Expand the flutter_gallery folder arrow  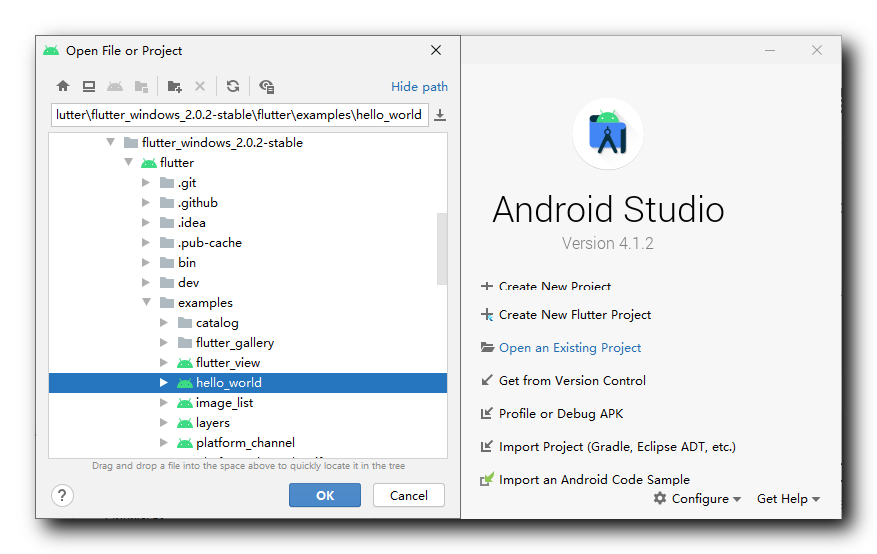point(164,342)
